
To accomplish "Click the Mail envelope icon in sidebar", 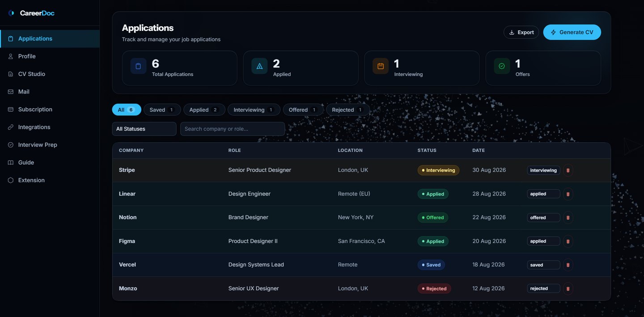I will pos(11,92).
